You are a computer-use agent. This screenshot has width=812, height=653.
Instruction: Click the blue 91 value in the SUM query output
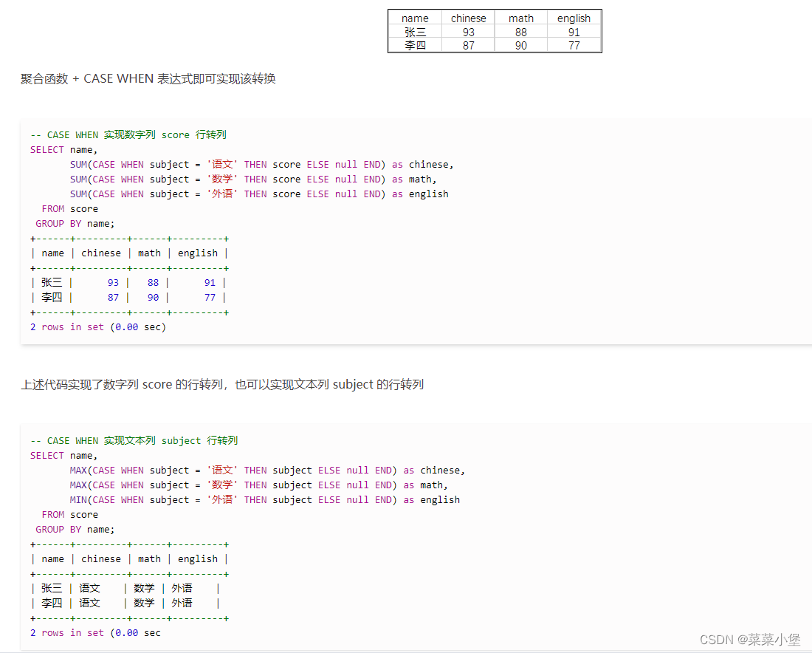[x=209, y=283]
